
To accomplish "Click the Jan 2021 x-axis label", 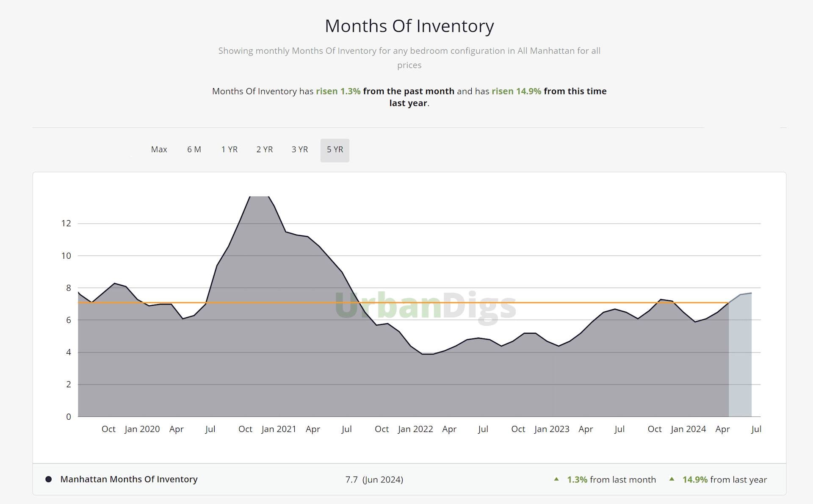I will 279,429.
